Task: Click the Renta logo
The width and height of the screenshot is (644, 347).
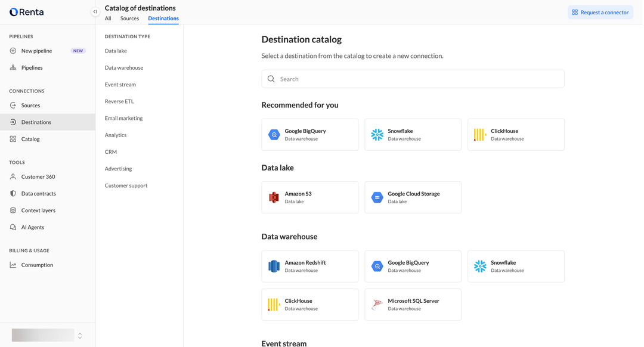Action: tap(27, 12)
